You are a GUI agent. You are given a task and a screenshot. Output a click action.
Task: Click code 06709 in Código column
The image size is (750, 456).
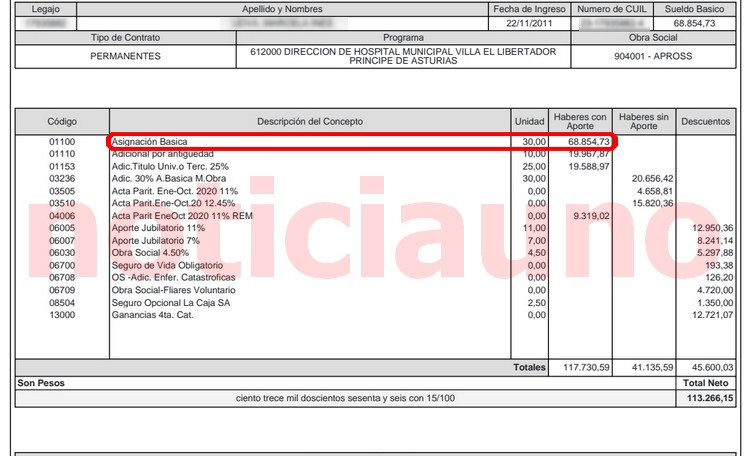pos(62,290)
